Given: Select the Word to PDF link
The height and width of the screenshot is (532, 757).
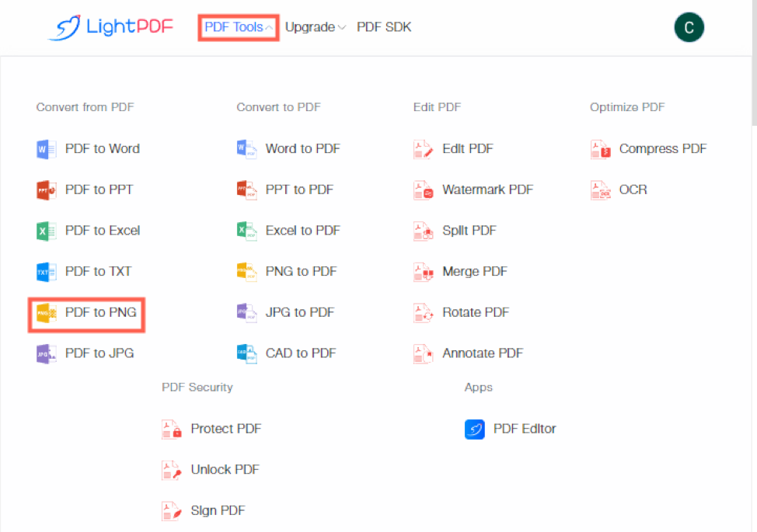Looking at the screenshot, I should [x=302, y=149].
